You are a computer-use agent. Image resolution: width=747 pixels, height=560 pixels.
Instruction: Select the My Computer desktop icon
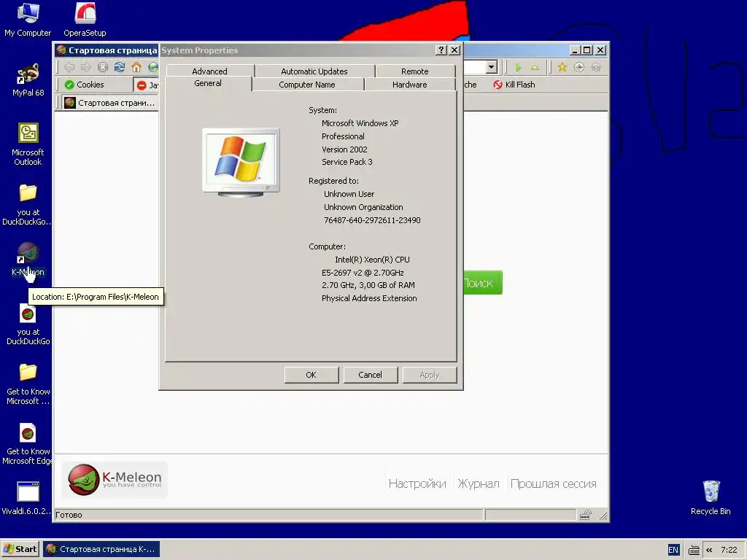tap(28, 20)
